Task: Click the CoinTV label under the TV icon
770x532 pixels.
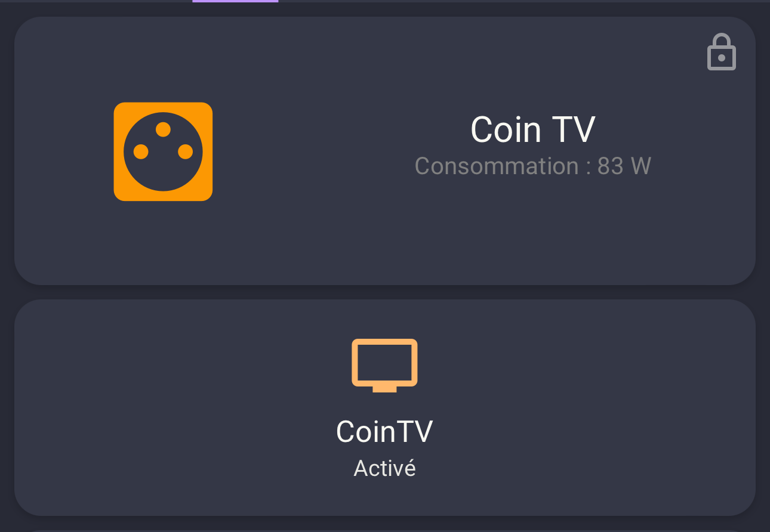Action: pyautogui.click(x=384, y=431)
